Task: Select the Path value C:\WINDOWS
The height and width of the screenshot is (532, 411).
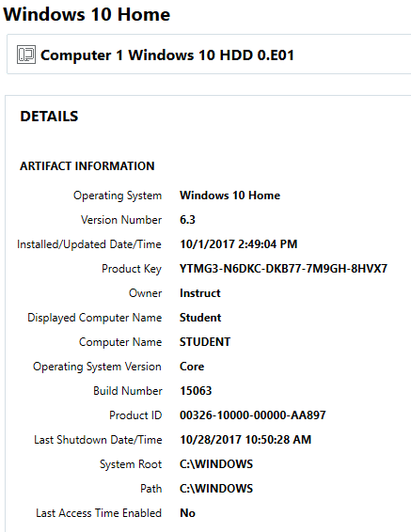Action: coord(216,489)
